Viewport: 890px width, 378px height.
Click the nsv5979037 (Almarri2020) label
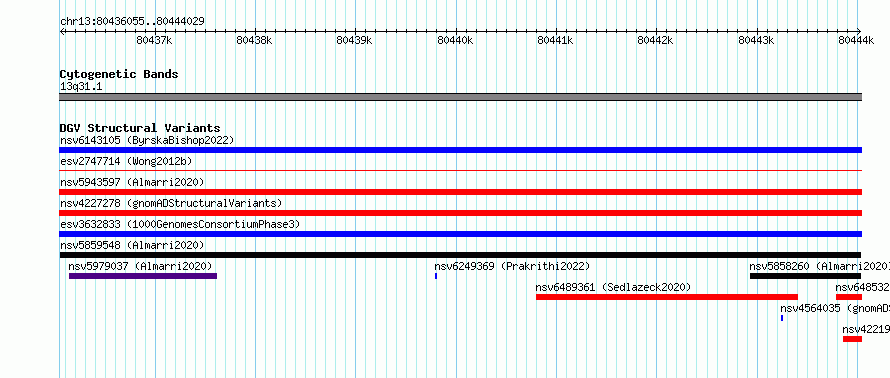point(140,266)
